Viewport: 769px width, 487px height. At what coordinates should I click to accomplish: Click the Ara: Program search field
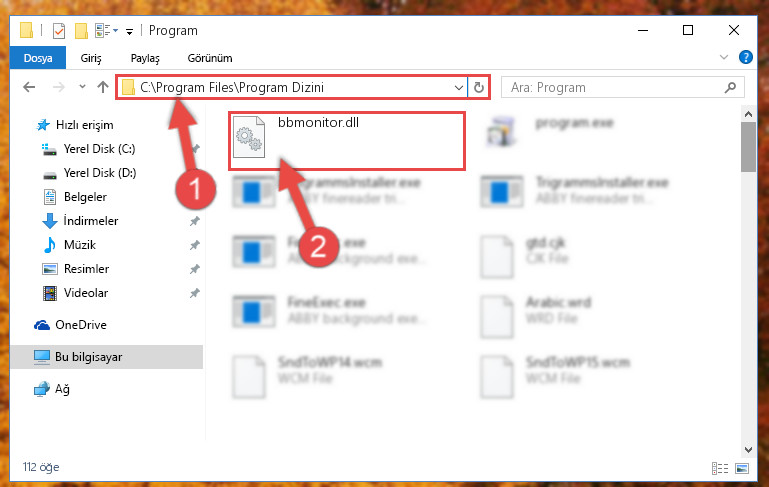pyautogui.click(x=615, y=87)
